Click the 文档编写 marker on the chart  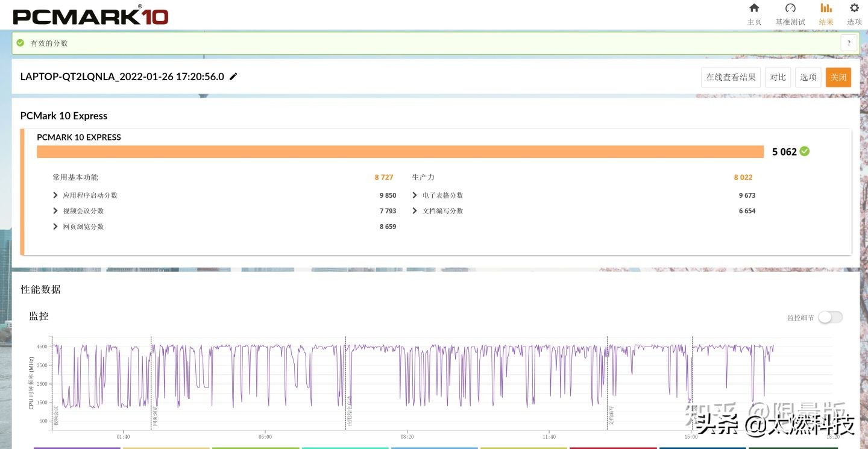coord(611,416)
